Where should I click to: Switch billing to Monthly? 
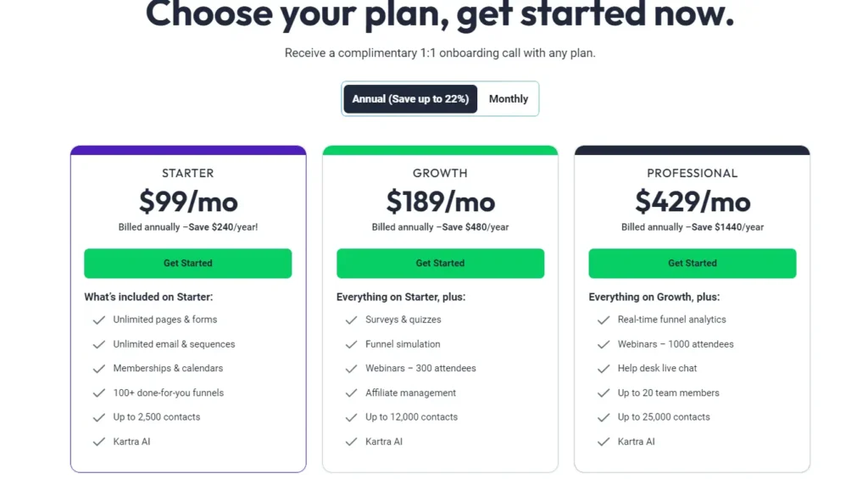[x=509, y=99]
